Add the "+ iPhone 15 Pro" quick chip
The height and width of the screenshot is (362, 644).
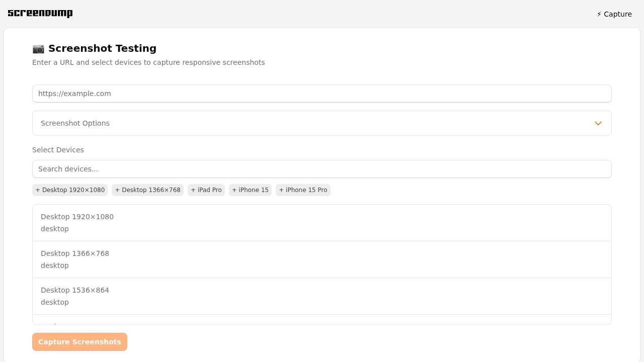[x=303, y=190]
